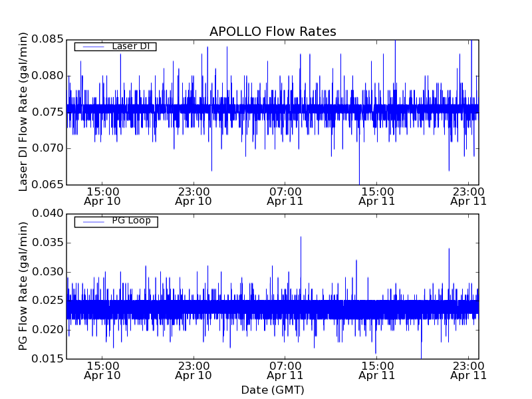
Task: Click the 'Laser DI Flow Rate (gal/min)' axis label
Action: [23, 112]
